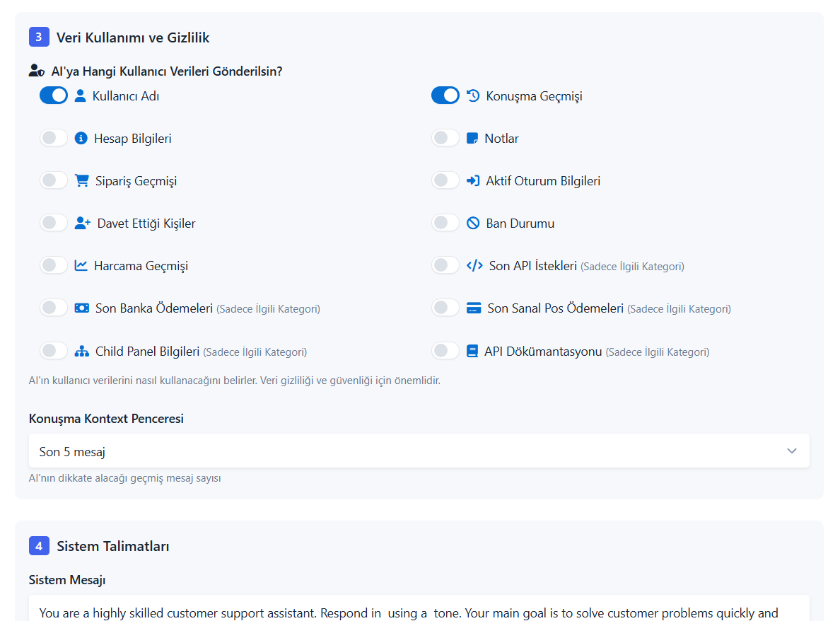Click the info icon next to Hesap Bilgileri
Viewport: 840px width, 621px height.
(81, 138)
